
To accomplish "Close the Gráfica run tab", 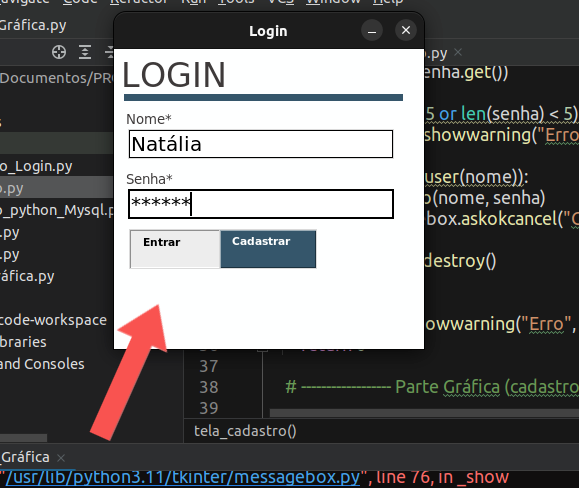I will (61, 458).
